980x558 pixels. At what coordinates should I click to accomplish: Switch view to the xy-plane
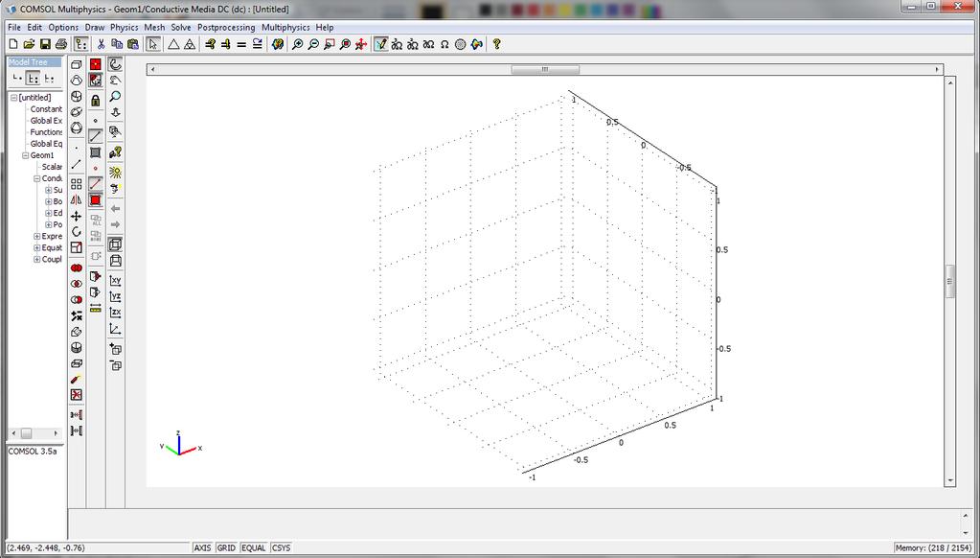point(115,280)
